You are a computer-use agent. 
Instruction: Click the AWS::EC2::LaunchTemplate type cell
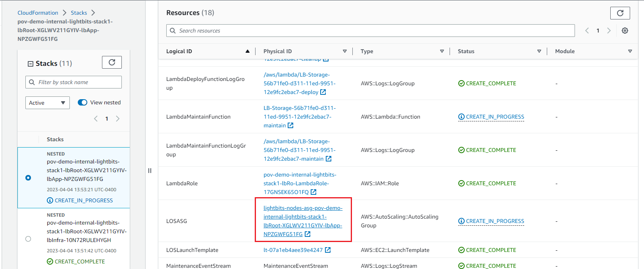click(395, 250)
